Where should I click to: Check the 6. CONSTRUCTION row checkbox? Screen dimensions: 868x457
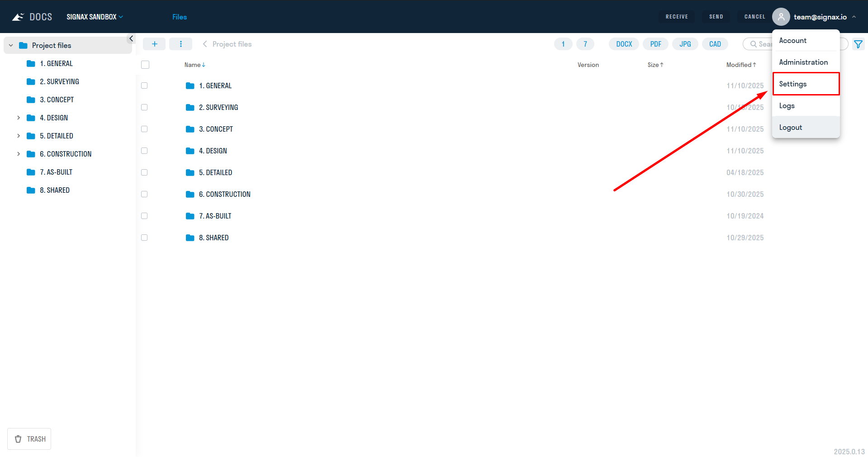(144, 194)
